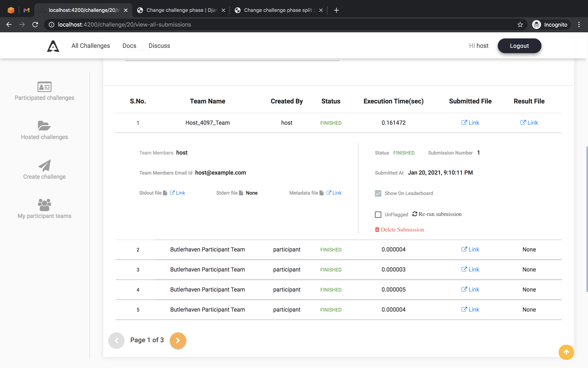
Task: Check the UnFlagged checkbox
Action: pyautogui.click(x=378, y=214)
